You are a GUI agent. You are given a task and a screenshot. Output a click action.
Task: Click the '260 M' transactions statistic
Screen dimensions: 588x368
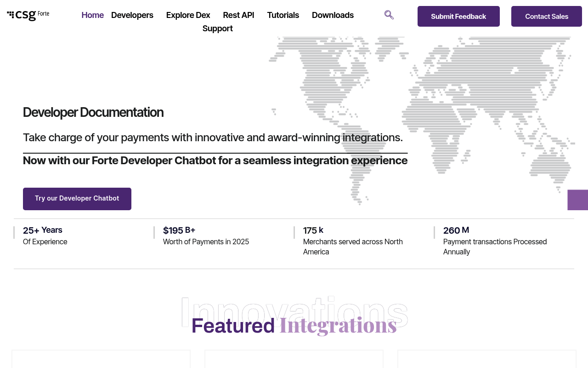pyautogui.click(x=456, y=230)
